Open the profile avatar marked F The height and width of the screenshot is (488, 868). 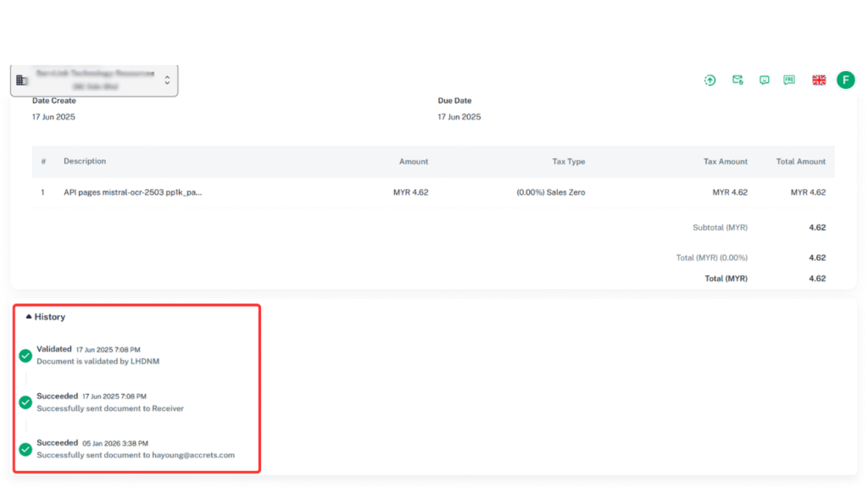(x=845, y=80)
